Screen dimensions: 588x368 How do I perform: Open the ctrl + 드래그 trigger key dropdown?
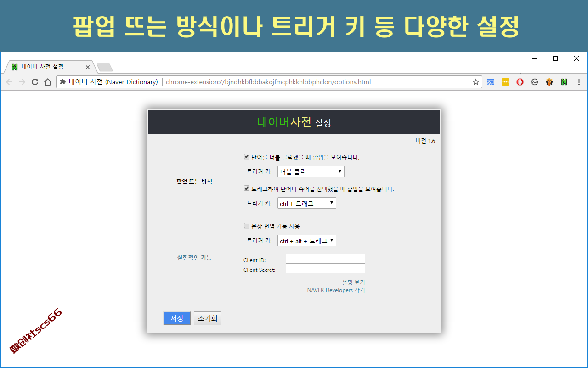[x=307, y=203]
